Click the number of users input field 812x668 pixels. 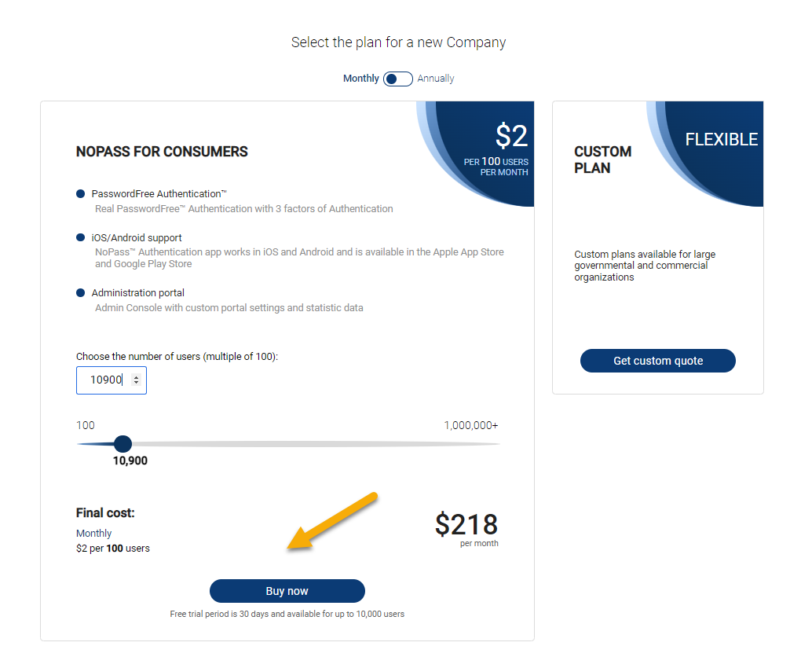coord(106,380)
